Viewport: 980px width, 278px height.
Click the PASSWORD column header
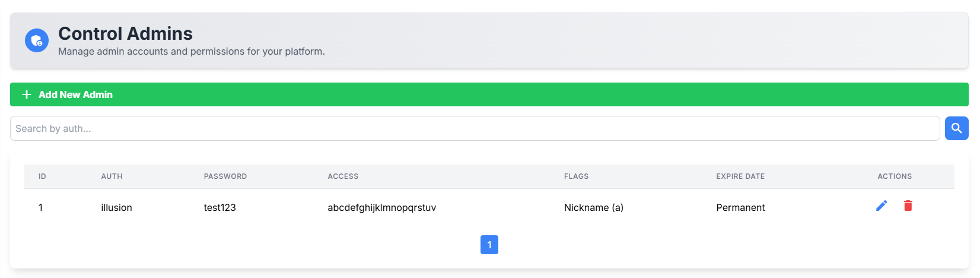point(225,176)
